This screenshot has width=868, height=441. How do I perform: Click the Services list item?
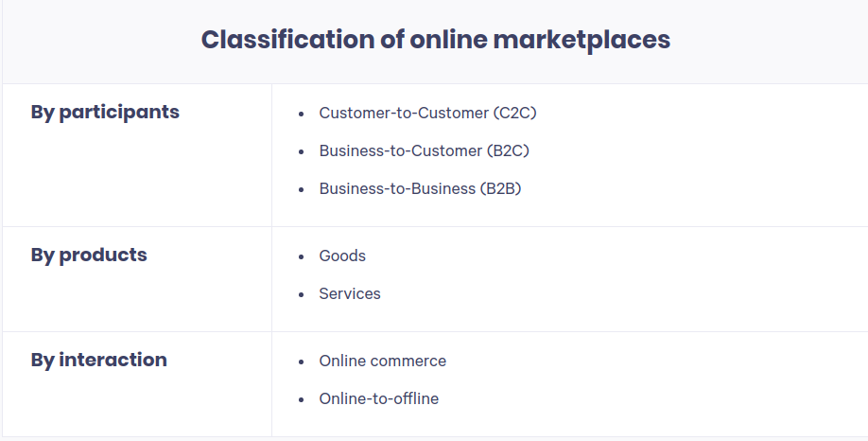click(350, 293)
